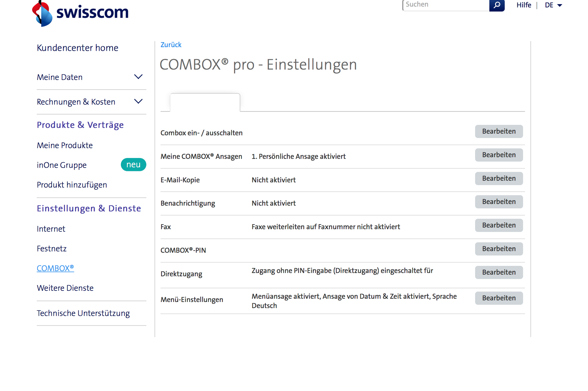The width and height of the screenshot is (588, 391).
Task: Open Weitere Dienste
Action: click(65, 288)
